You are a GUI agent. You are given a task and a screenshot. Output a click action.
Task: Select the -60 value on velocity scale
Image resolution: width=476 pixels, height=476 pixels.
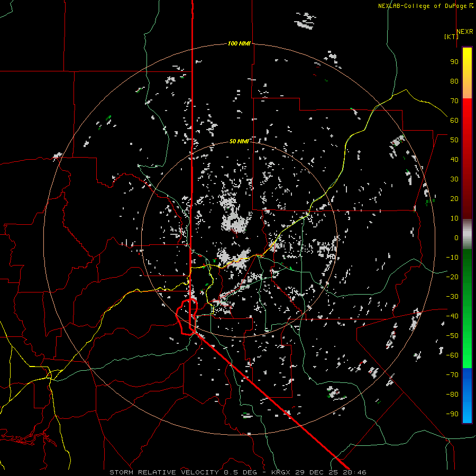[452, 355]
